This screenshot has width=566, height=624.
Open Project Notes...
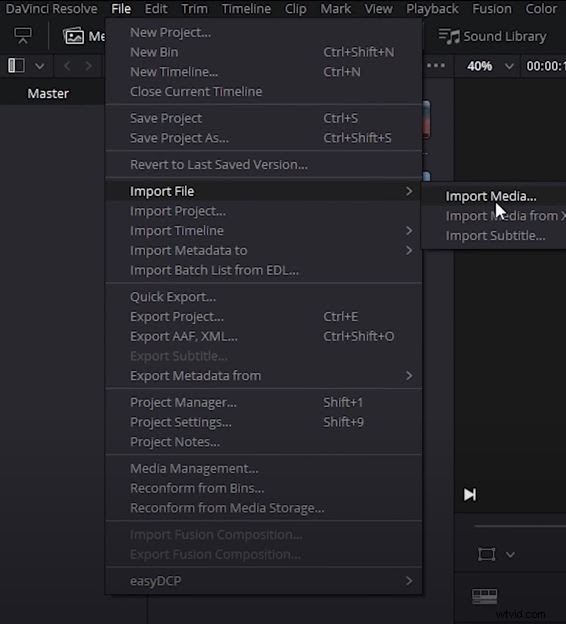click(263, 442)
